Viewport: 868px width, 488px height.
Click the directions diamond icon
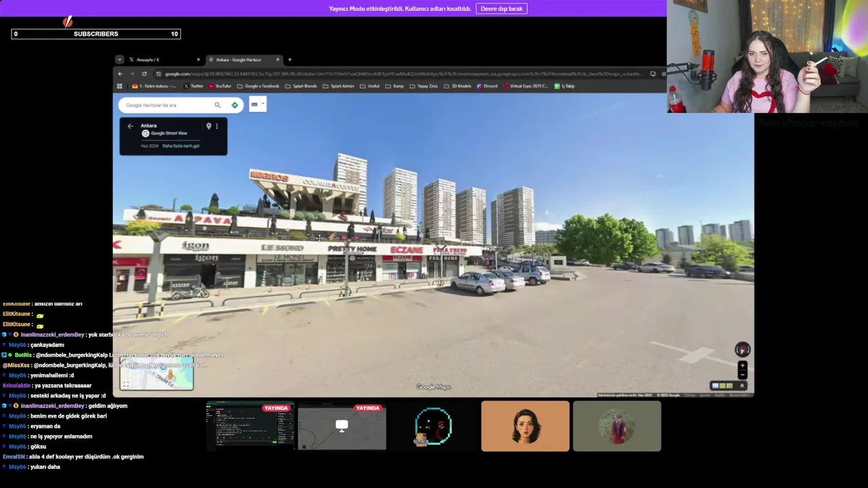pos(235,105)
